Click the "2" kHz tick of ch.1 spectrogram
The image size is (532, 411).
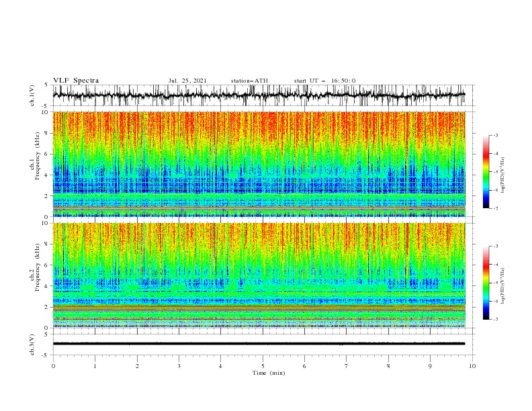pyautogui.click(x=47, y=195)
